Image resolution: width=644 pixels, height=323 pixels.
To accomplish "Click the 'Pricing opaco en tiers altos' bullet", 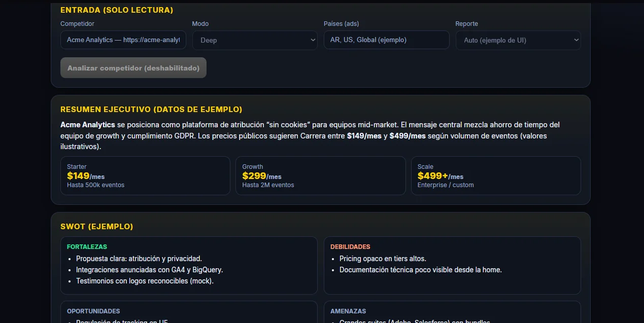I will pos(383,259).
